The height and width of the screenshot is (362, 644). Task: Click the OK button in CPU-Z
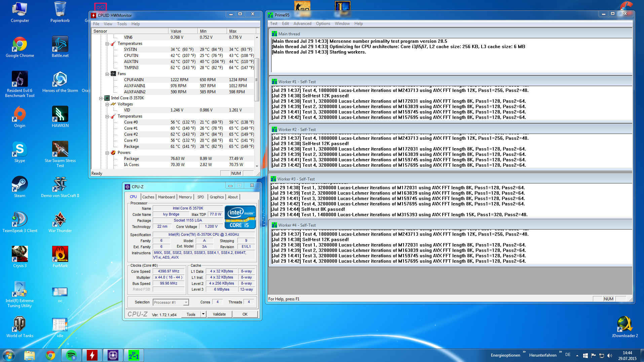click(x=245, y=314)
